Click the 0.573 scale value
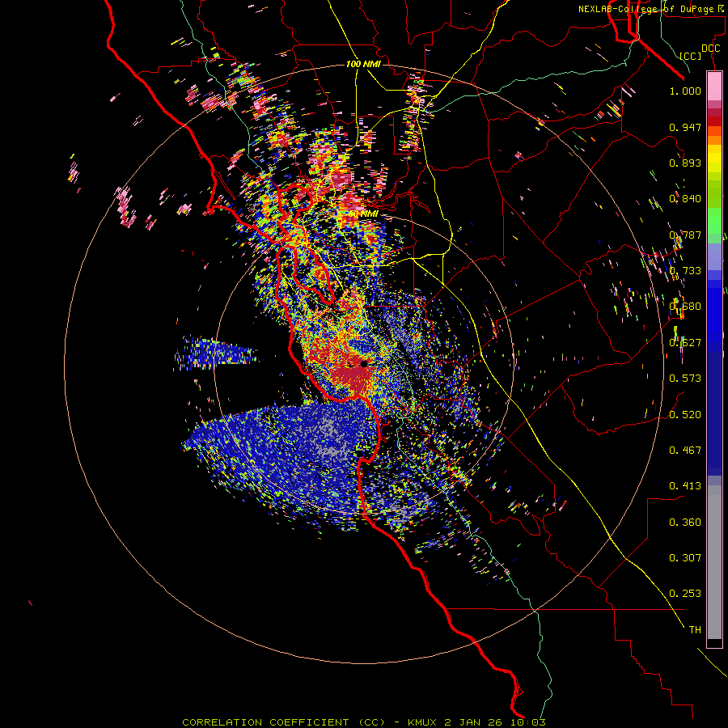The image size is (728, 728). [685, 379]
